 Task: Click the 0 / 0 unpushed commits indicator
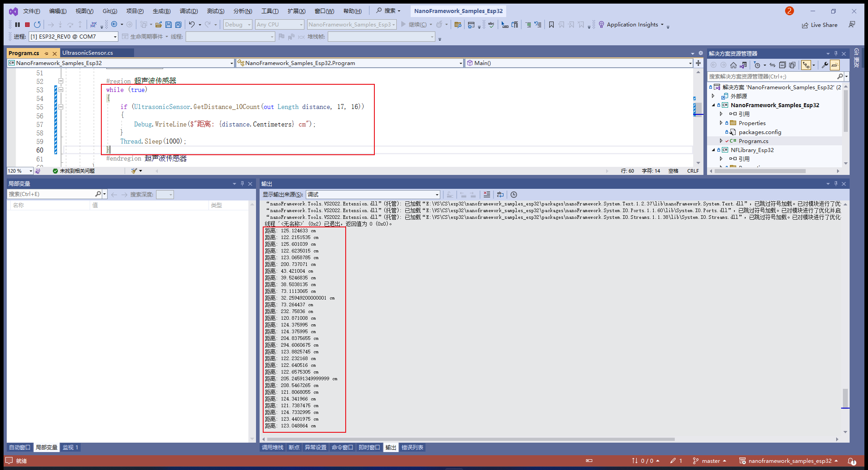(x=646, y=461)
